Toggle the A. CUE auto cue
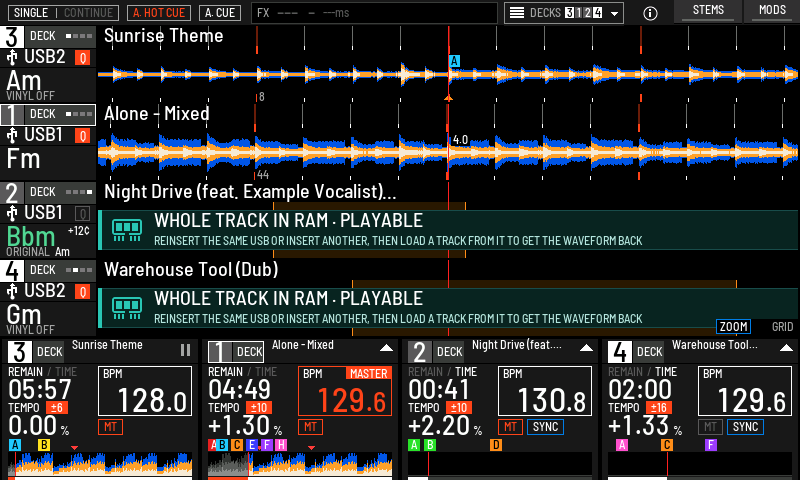Viewport: 800px width, 480px height. coord(220,13)
